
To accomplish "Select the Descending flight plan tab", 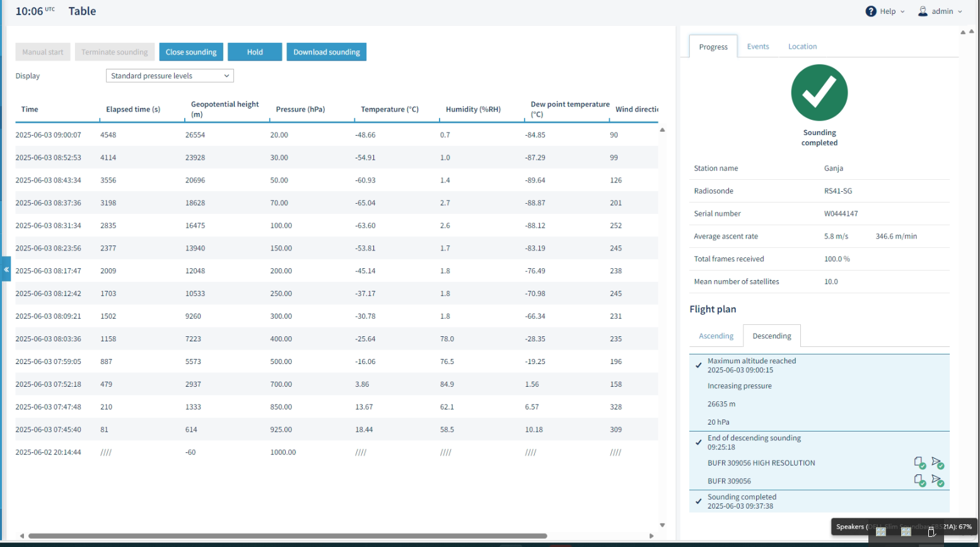I will pos(772,336).
